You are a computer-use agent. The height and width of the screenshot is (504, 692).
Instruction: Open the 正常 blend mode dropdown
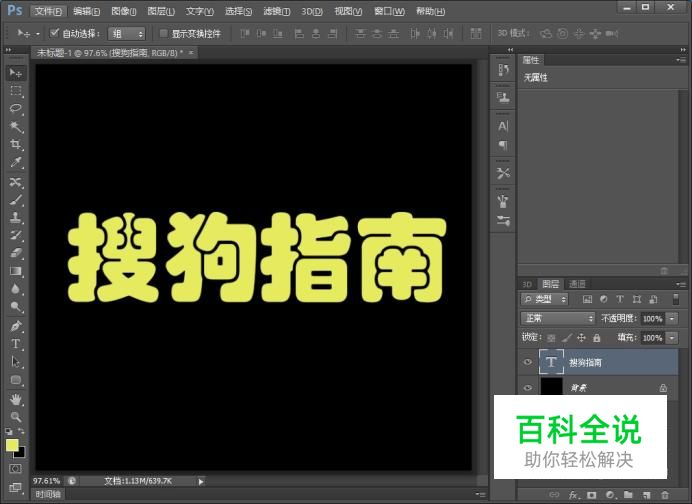[x=558, y=318]
